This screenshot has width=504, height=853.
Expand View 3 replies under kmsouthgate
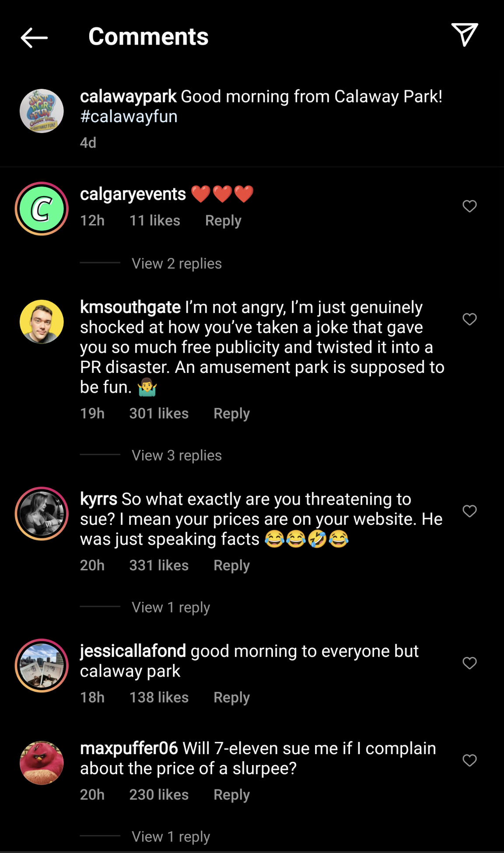[177, 455]
